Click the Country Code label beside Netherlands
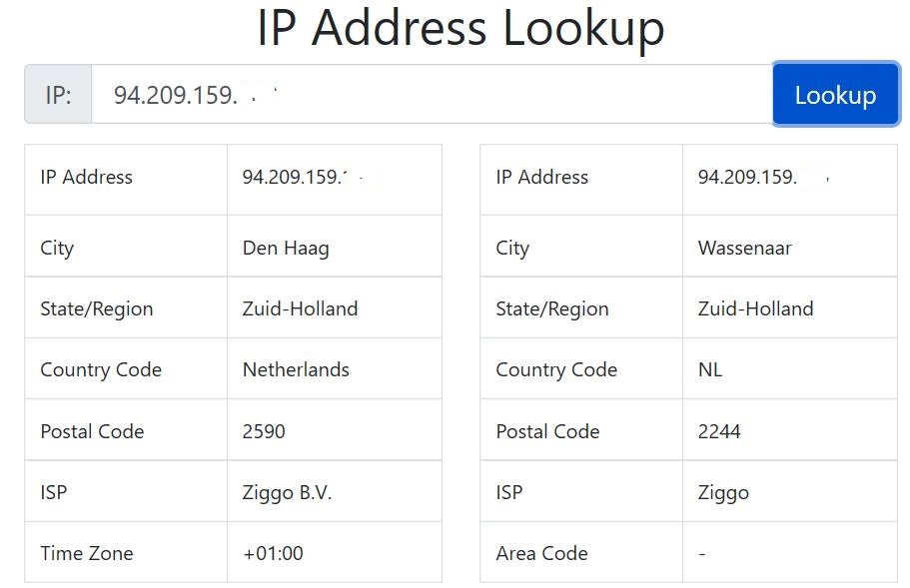 click(101, 369)
